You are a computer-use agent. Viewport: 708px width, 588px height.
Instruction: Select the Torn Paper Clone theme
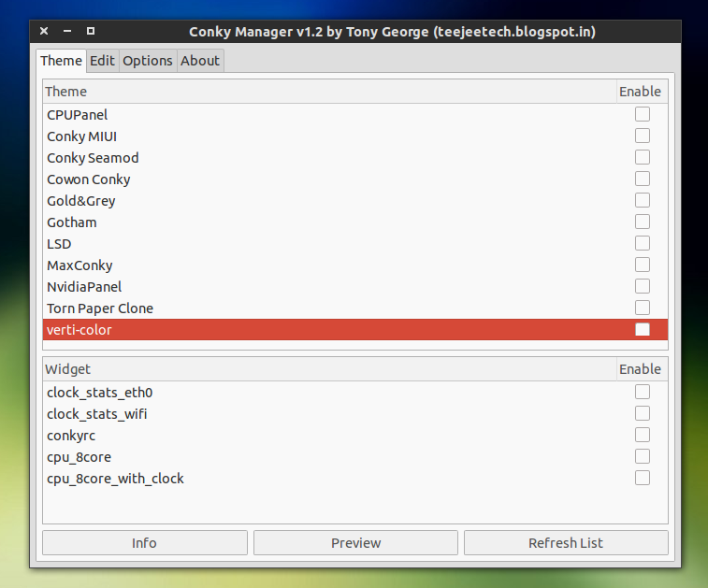[100, 308]
